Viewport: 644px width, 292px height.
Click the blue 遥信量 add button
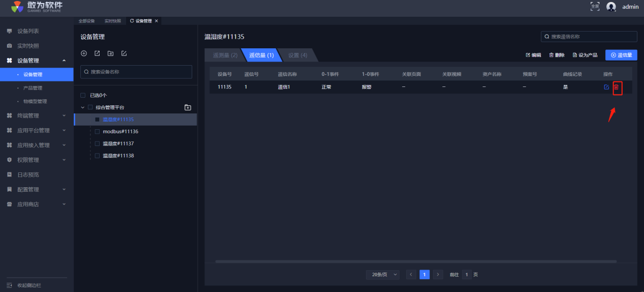pyautogui.click(x=621, y=55)
